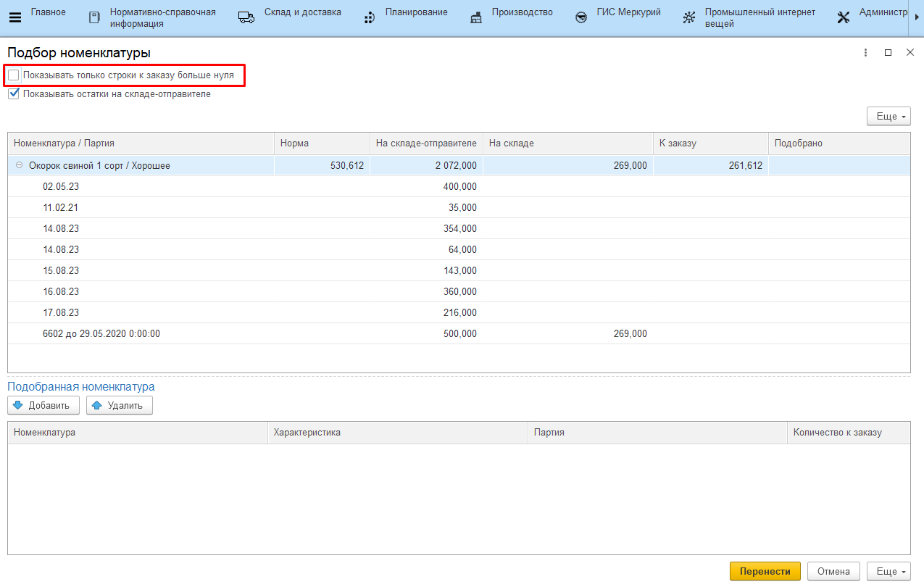The image size is (924, 587).
Task: Click the Добавить button
Action: [x=43, y=405]
